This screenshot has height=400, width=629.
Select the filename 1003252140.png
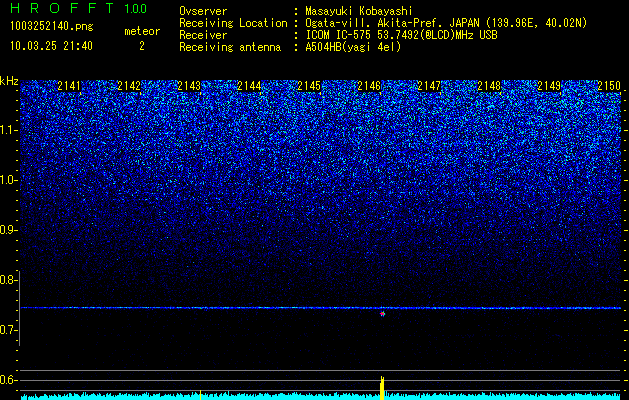click(52, 26)
